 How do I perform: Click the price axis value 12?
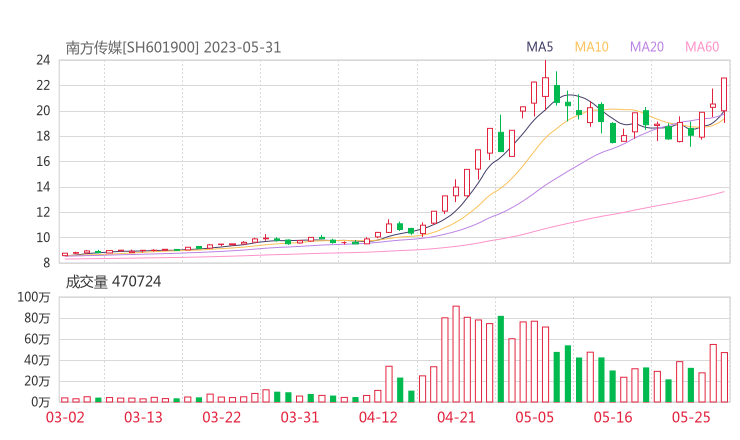(x=43, y=212)
